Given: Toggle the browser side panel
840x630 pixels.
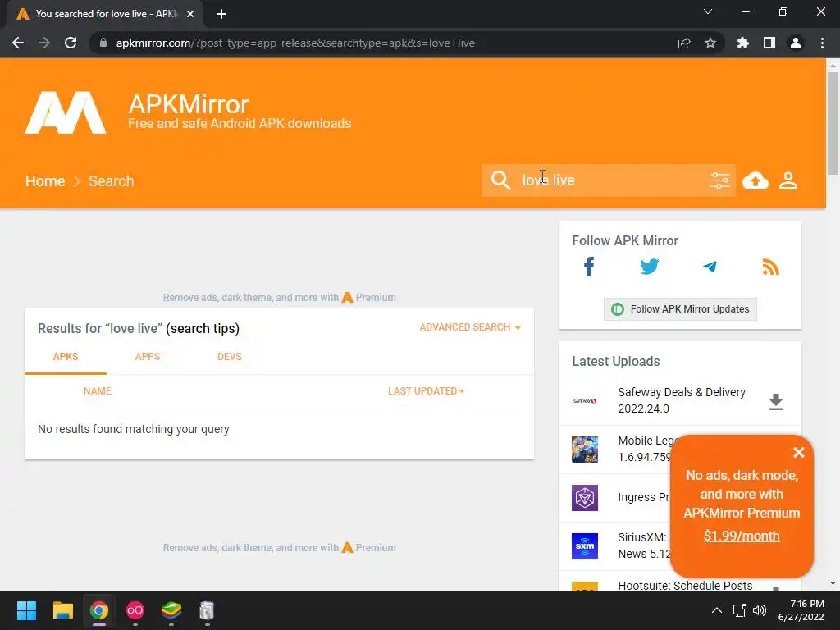Looking at the screenshot, I should tap(769, 43).
